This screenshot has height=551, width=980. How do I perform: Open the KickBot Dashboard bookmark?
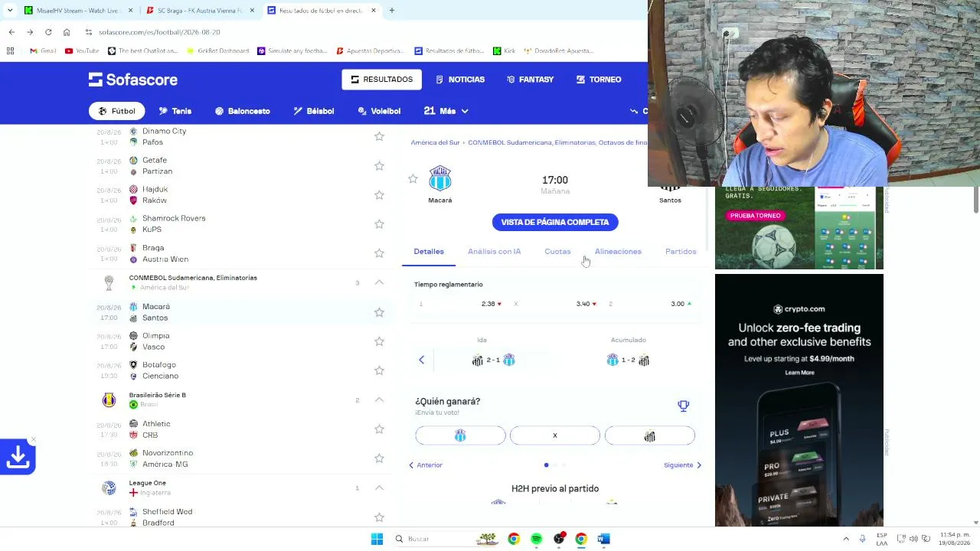pyautogui.click(x=217, y=51)
